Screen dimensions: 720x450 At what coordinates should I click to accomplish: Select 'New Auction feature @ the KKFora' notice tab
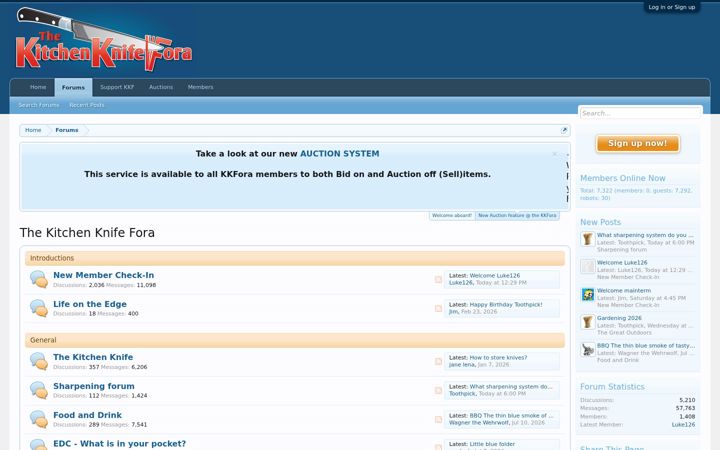(517, 215)
